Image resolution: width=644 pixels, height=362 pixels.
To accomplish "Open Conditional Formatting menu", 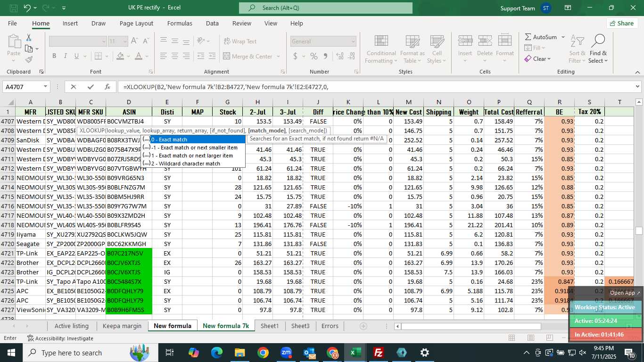I will (381, 49).
